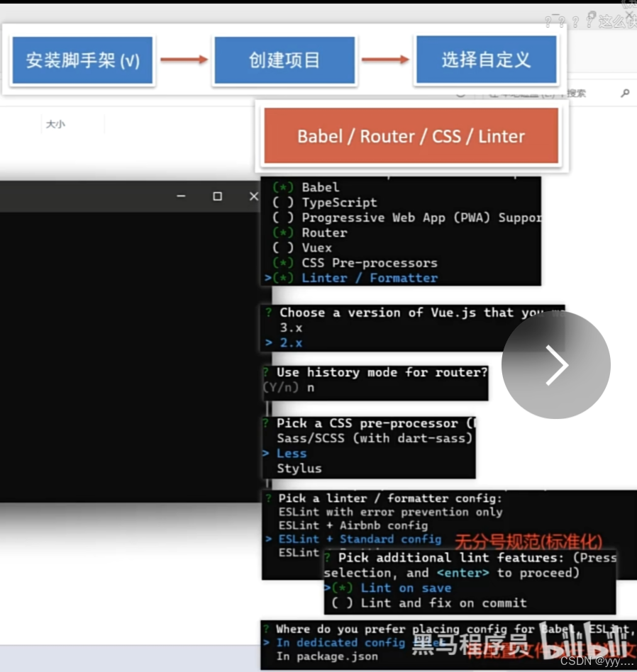Toggle the Router feature option
637x672 pixels.
click(310, 233)
